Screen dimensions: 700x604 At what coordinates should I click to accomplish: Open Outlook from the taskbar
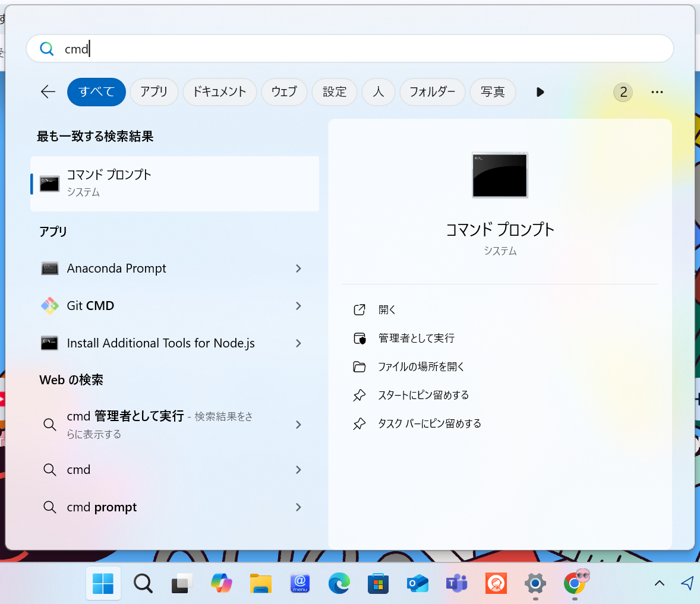pyautogui.click(x=417, y=584)
